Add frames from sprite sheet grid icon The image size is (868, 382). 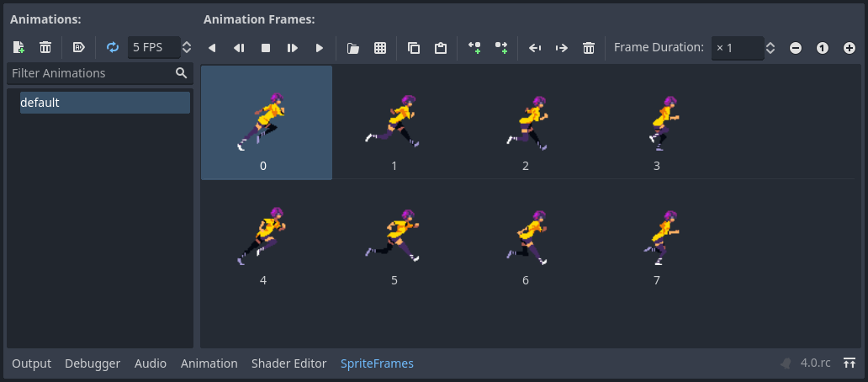coord(380,48)
